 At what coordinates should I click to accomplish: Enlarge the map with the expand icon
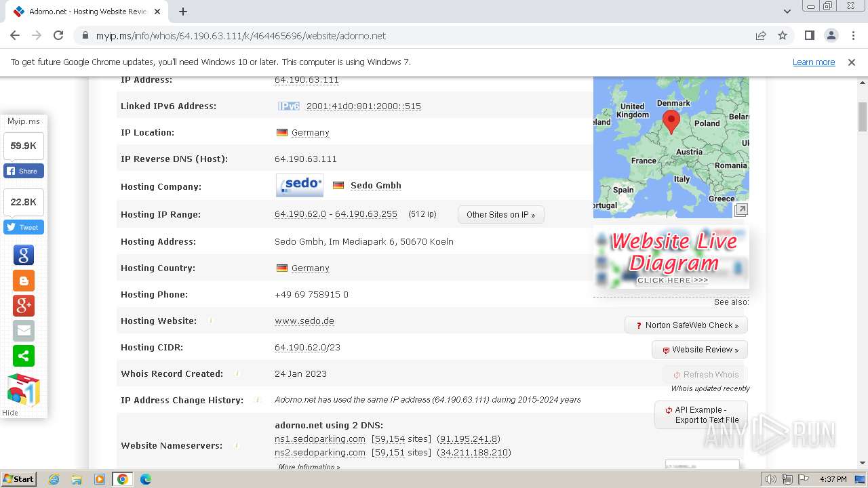[x=741, y=210]
